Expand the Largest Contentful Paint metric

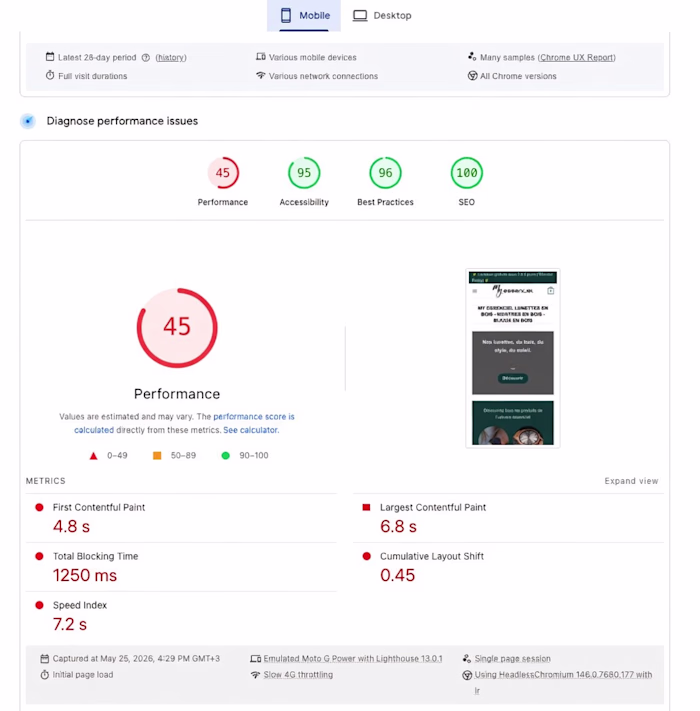[508, 518]
